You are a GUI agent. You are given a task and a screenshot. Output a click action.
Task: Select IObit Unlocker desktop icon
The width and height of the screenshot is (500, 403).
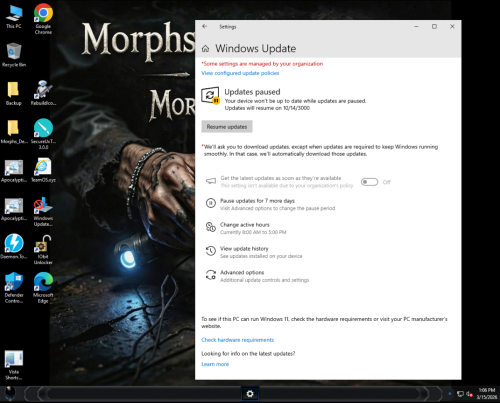(x=43, y=250)
